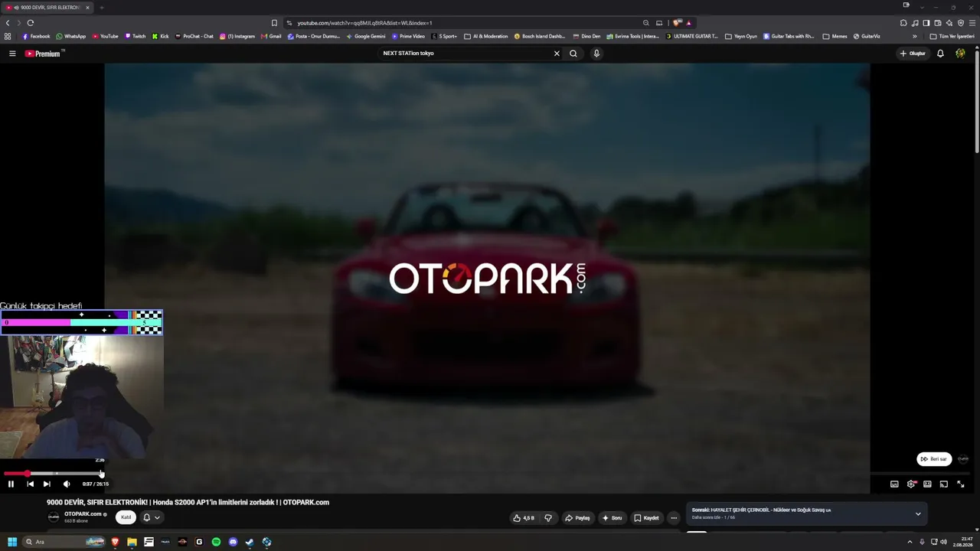Save the video with Kaydet
The width and height of the screenshot is (980, 551).
[646, 518]
